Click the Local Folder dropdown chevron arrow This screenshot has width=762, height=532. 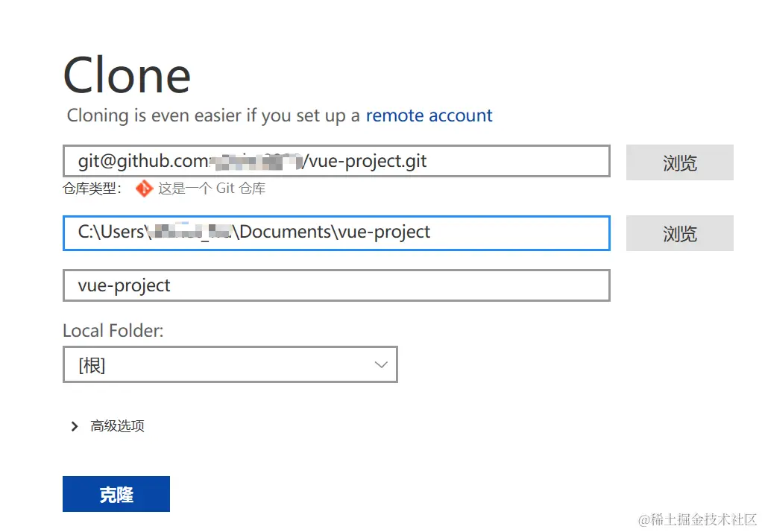380,364
